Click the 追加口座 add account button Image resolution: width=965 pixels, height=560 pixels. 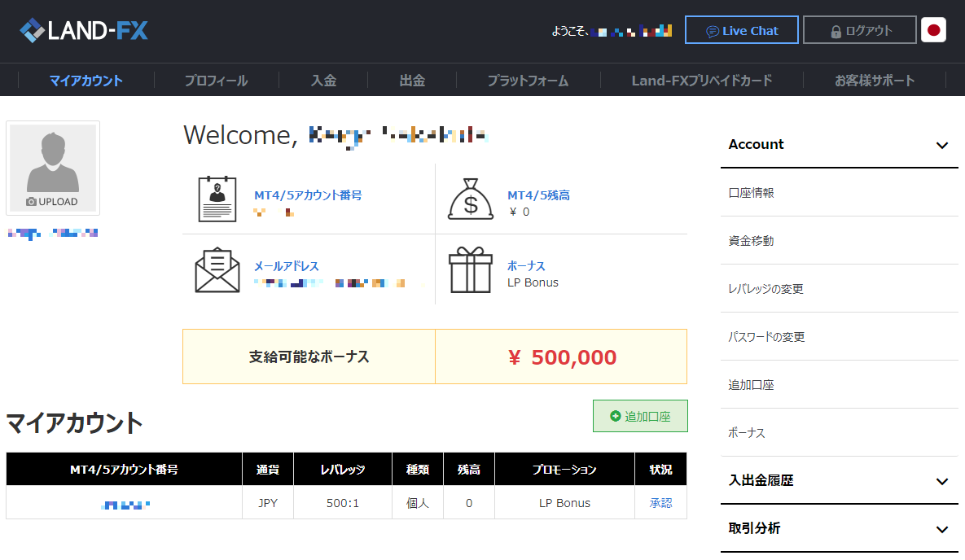point(640,416)
